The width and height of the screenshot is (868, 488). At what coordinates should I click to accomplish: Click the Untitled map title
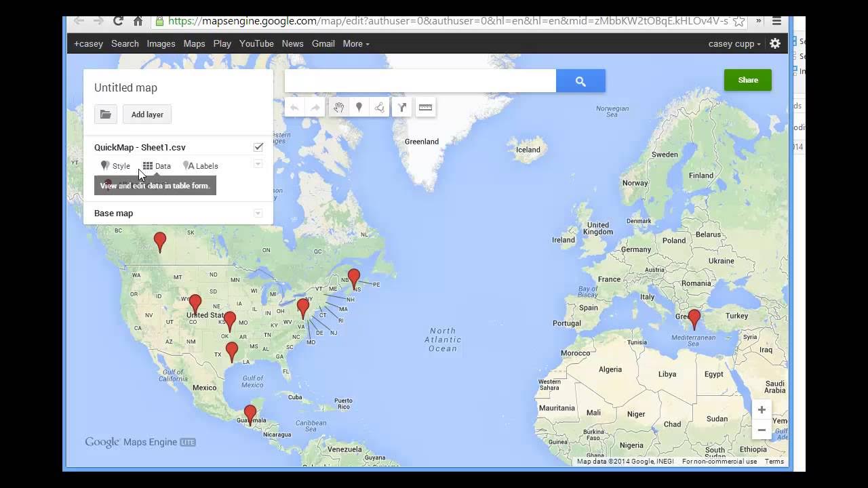[x=125, y=87]
